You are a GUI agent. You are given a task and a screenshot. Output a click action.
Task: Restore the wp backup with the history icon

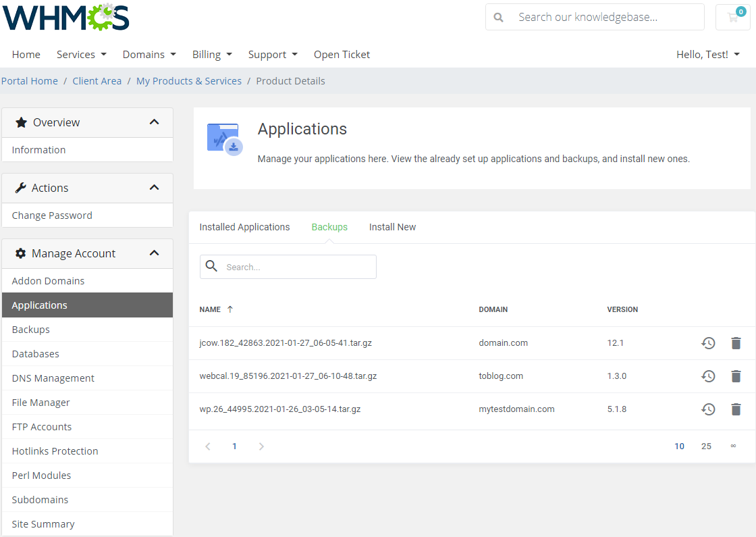point(708,409)
